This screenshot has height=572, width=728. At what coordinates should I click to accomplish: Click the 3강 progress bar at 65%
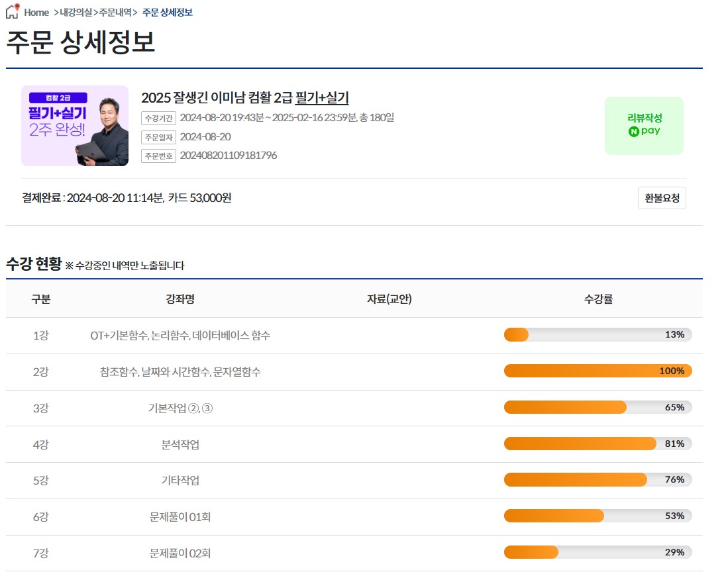[x=598, y=407]
